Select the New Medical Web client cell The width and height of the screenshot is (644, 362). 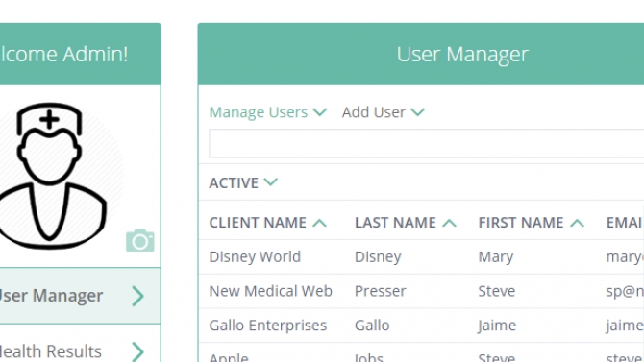pos(271,291)
